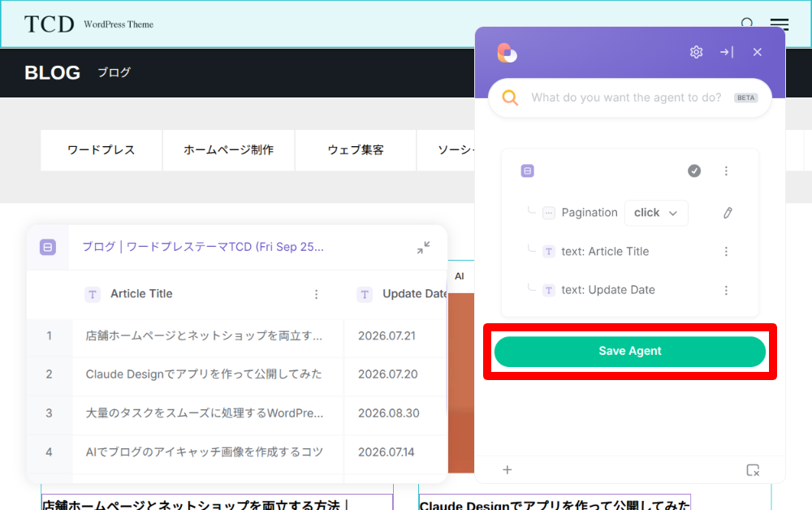Screen dimensions: 812x510
Task: Open the bottom article link Claude Designでアプリを作って公開してみた
Action: click(555, 504)
